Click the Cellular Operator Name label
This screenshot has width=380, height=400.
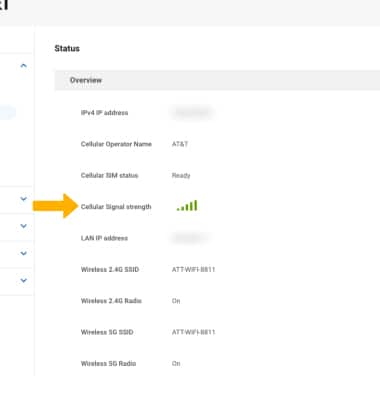click(x=116, y=144)
